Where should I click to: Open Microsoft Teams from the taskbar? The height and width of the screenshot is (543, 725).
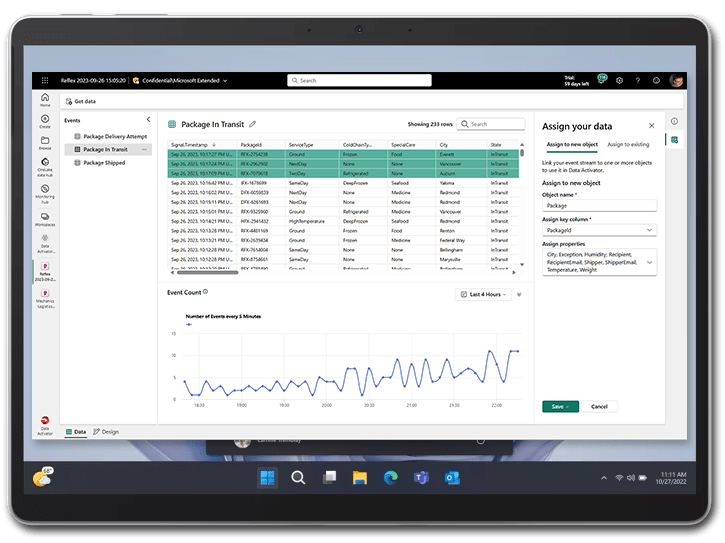[421, 478]
